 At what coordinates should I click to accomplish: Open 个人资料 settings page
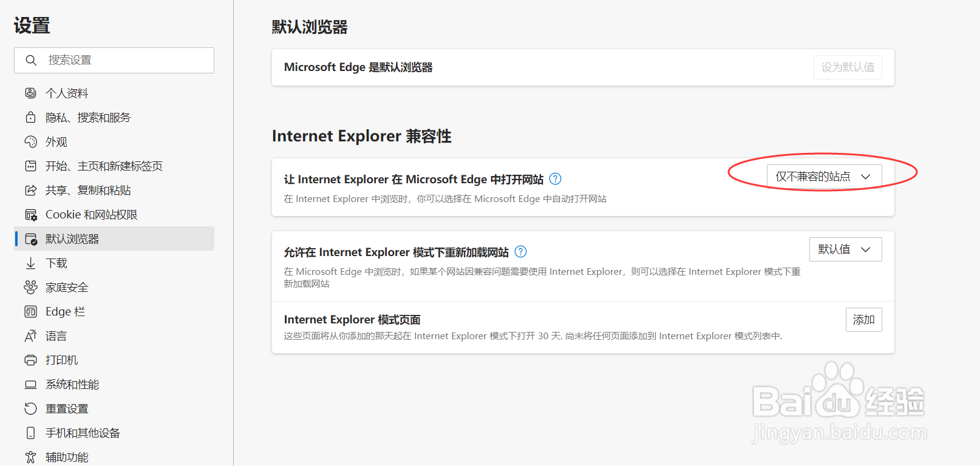114,93
